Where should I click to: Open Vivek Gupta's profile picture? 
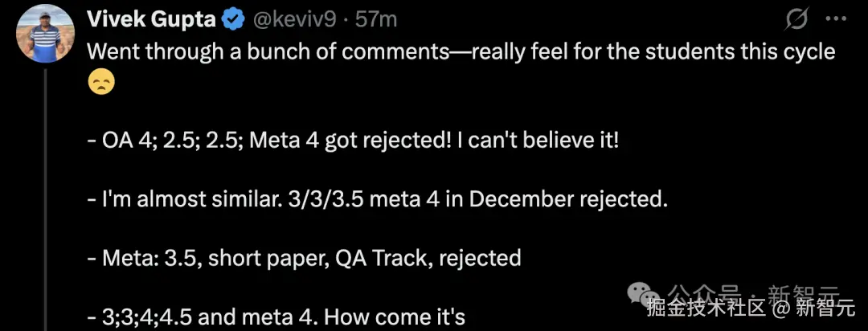[44, 33]
